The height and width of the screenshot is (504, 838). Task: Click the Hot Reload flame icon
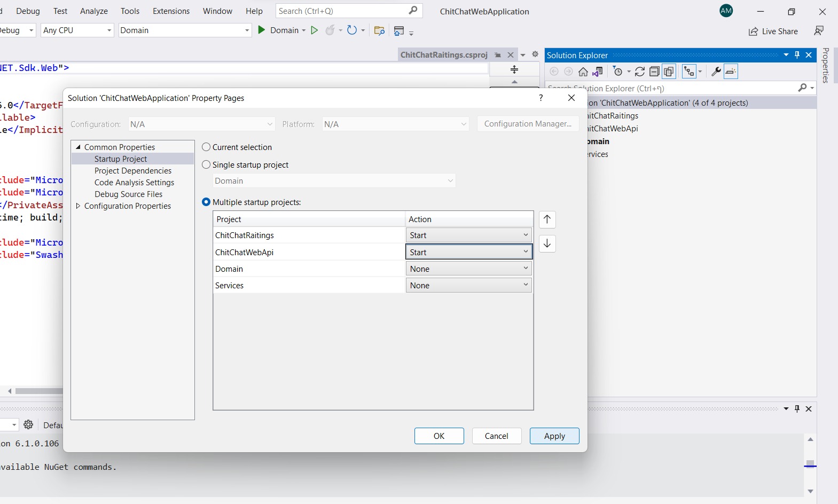(330, 30)
